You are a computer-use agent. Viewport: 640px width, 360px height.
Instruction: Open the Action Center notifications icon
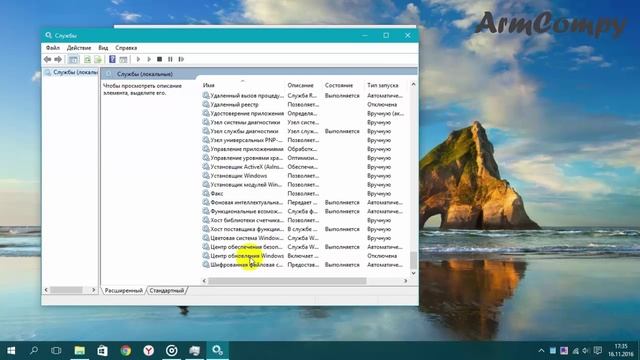[598, 351]
